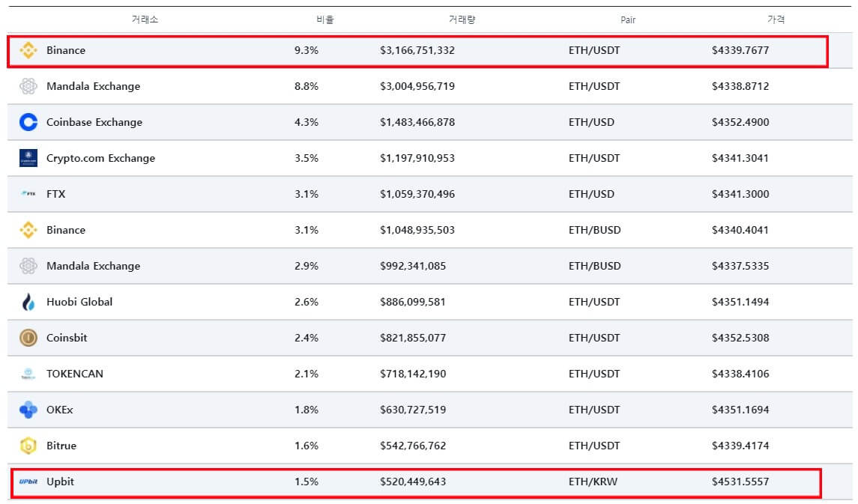The image size is (858, 504).
Task: Open the OKEx exchange link
Action: 60,410
